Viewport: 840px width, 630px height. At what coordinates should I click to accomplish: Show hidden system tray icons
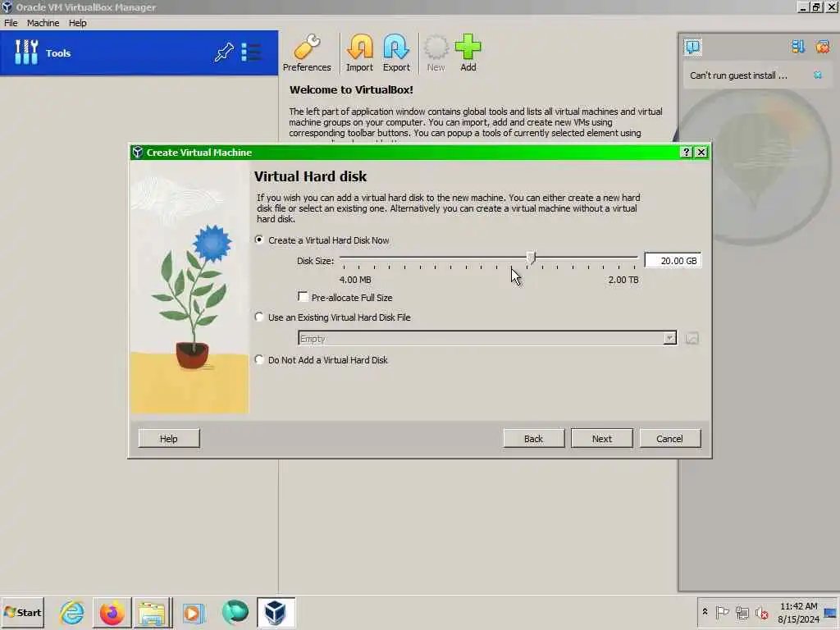point(705,612)
